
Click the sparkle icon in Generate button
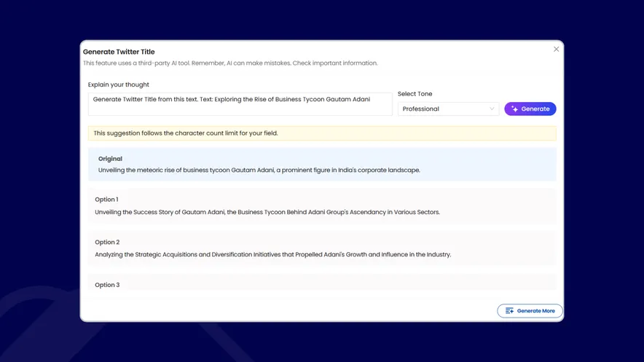514,109
